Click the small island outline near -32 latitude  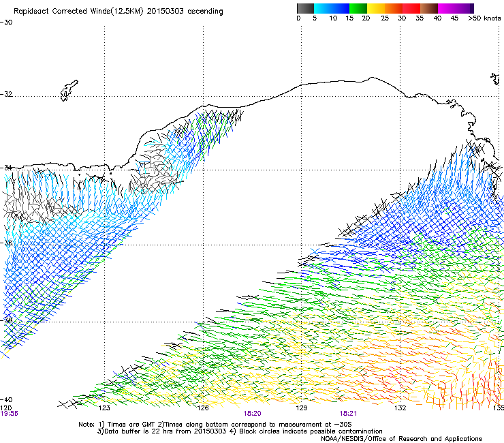point(69,91)
